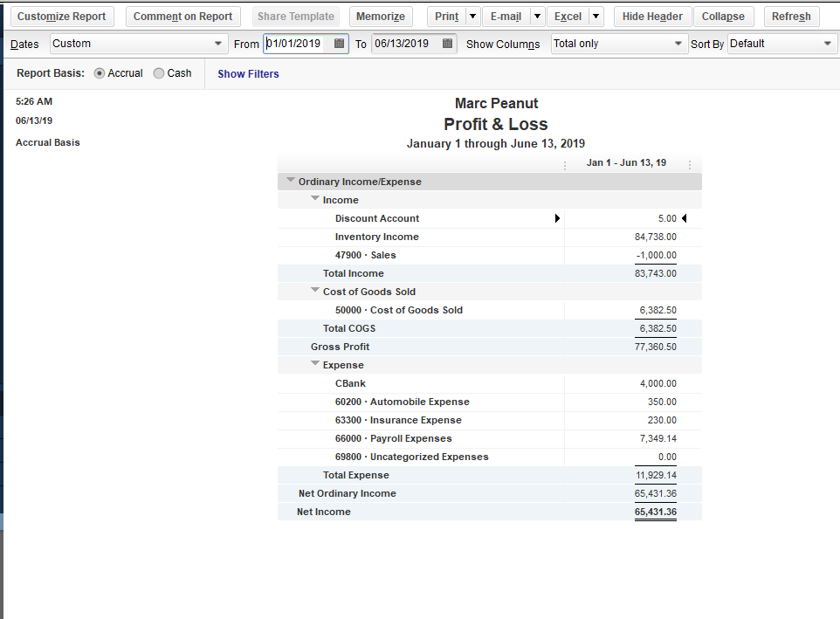Click the 11,929.14 Total Expense amount

pyautogui.click(x=656, y=475)
